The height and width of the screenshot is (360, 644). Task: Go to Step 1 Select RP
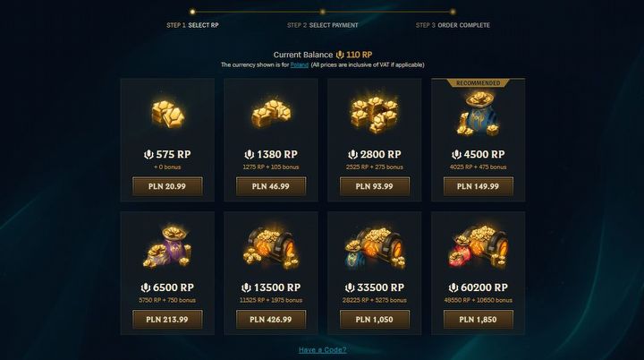[x=192, y=25]
